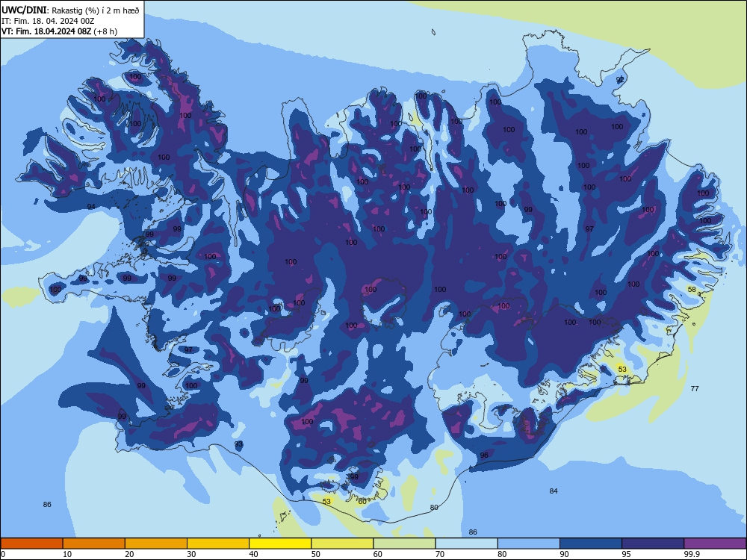Click the 70–80 pale blue legend swatch
Image resolution: width=747 pixels, height=560 pixels.
466,544
